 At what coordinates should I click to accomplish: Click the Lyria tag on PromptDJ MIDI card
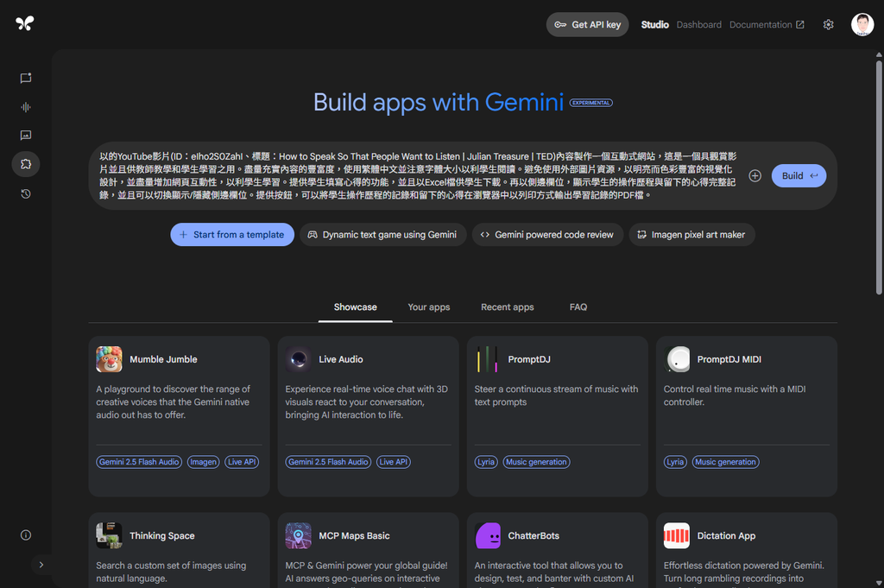(x=675, y=462)
